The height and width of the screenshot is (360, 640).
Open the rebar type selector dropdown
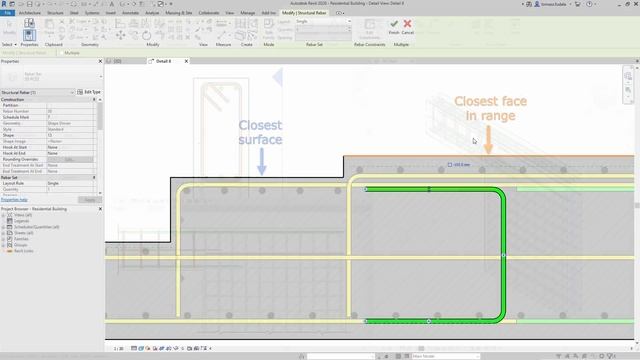100,76
